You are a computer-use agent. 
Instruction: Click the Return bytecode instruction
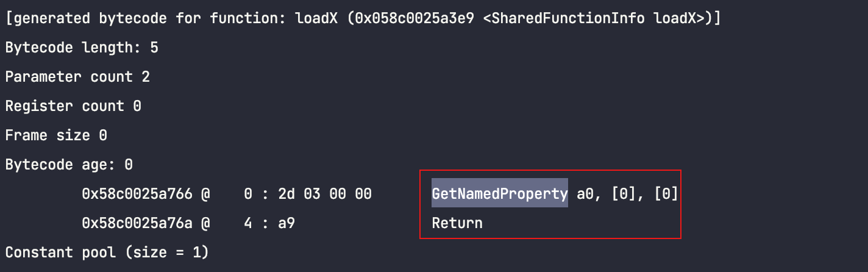click(457, 223)
